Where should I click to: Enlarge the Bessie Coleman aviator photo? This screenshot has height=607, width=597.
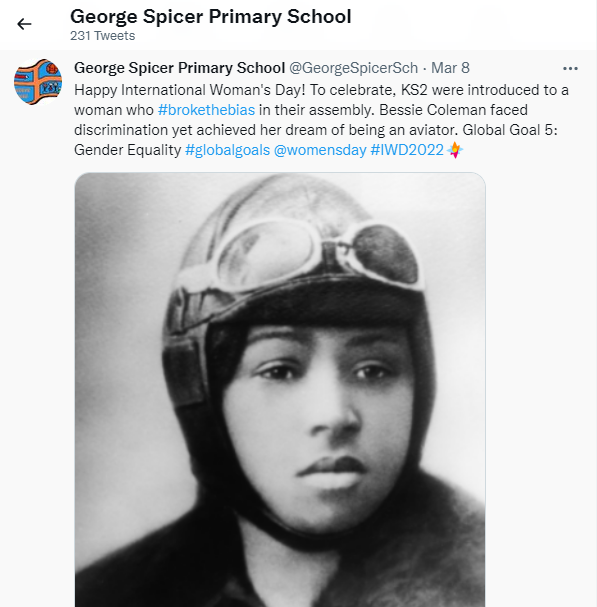coord(280,389)
